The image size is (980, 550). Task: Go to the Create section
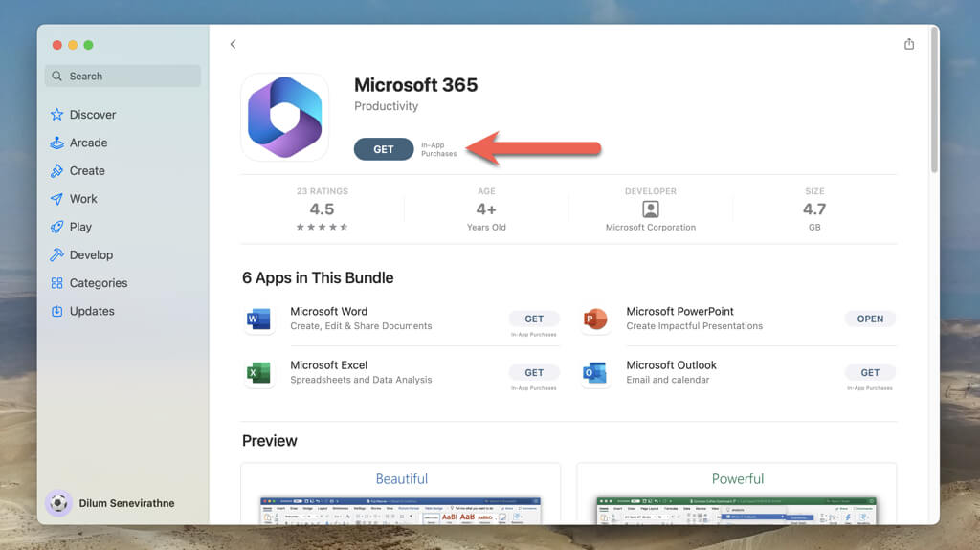click(x=87, y=170)
